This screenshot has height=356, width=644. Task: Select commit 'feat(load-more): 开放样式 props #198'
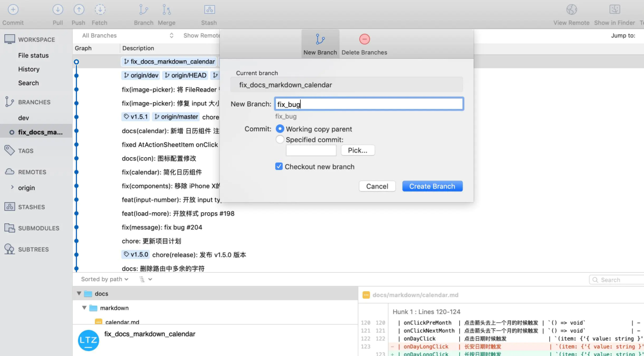click(x=178, y=214)
